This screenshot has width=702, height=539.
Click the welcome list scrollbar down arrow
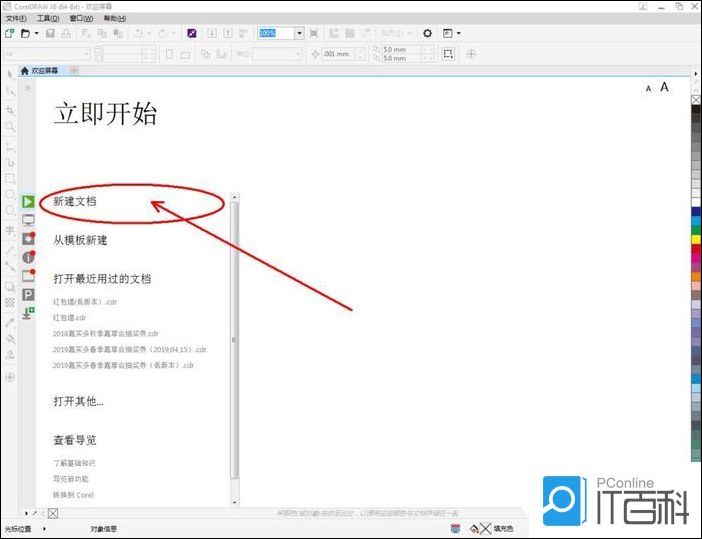(x=235, y=503)
